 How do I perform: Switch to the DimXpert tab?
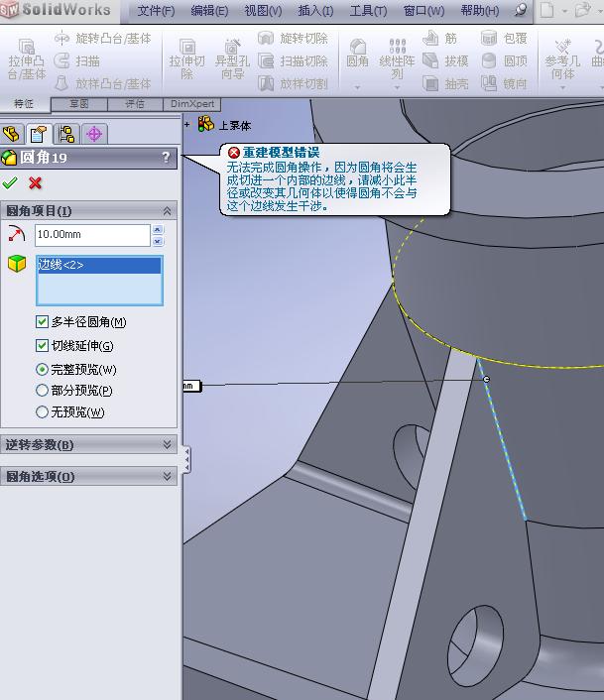coord(192,104)
